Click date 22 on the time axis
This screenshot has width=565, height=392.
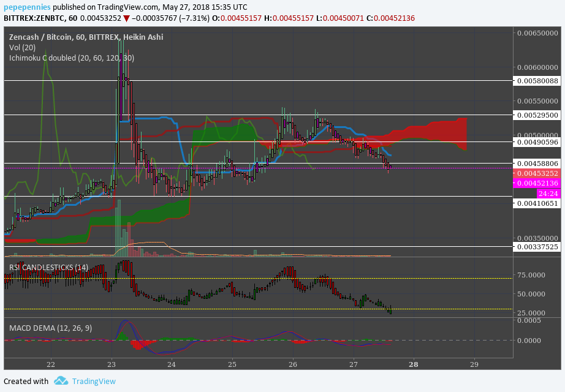click(51, 364)
